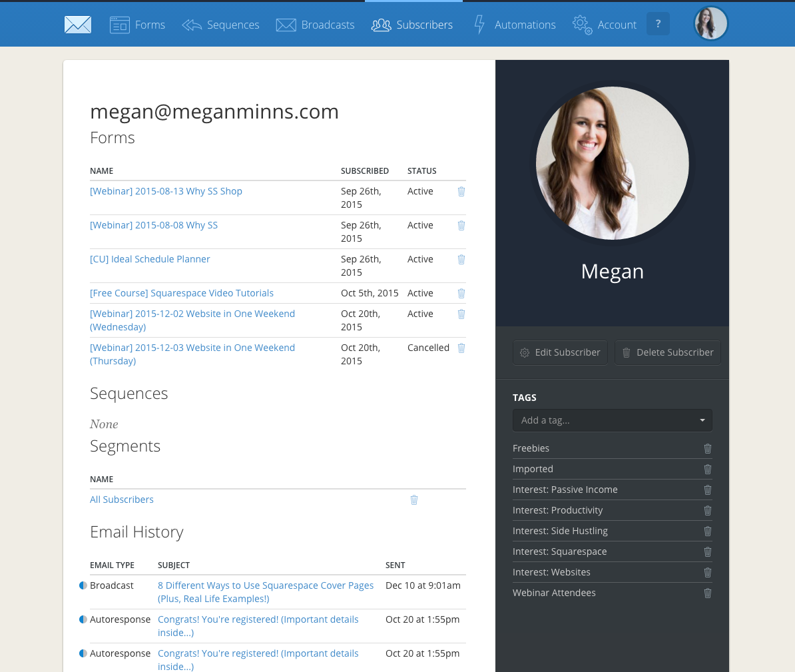This screenshot has height=672, width=795.
Task: Remove the Wednesday webinar form subscription
Action: pyautogui.click(x=461, y=314)
